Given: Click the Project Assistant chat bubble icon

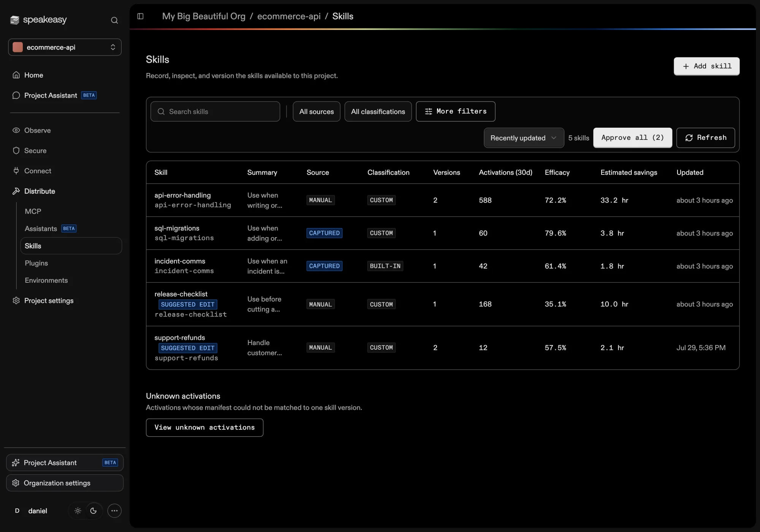Looking at the screenshot, I should pos(16,95).
